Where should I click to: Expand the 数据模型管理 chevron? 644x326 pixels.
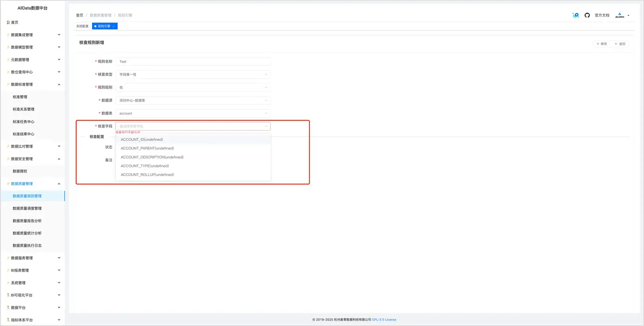[59, 47]
